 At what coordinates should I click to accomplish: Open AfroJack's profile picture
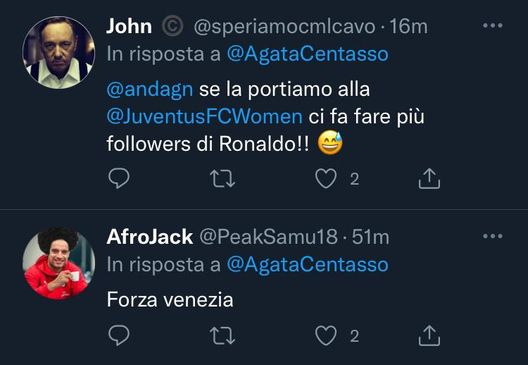pos(59,264)
